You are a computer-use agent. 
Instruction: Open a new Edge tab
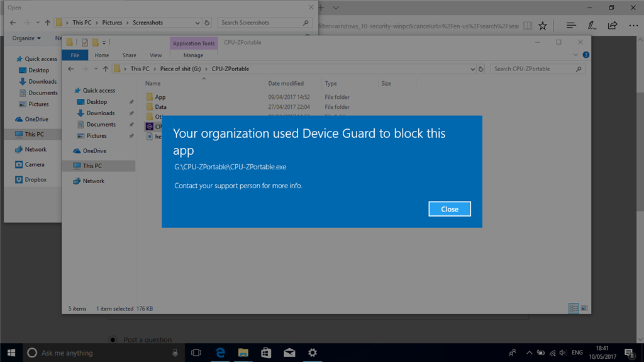pos(321,8)
